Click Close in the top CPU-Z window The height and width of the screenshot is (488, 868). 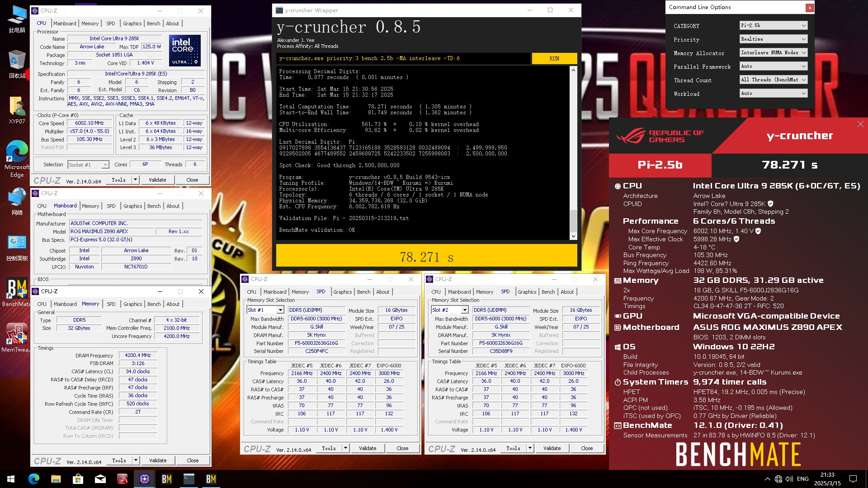click(x=192, y=180)
